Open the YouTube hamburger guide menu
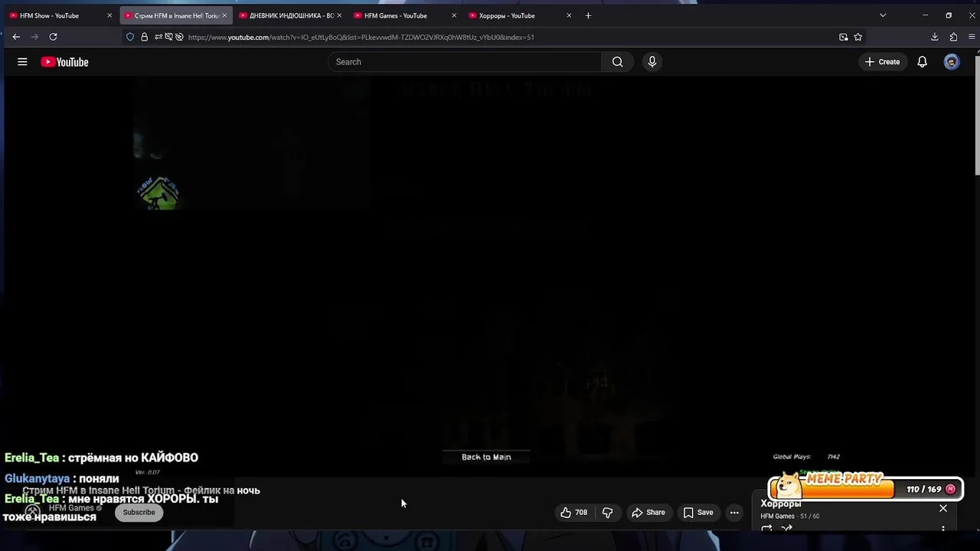Image resolution: width=980 pixels, height=551 pixels. (x=22, y=62)
